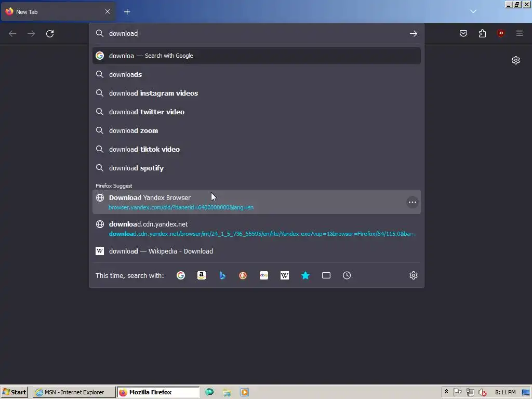532x399 pixels.
Task: Open the Firefox hamburger menu
Action: 519,33
